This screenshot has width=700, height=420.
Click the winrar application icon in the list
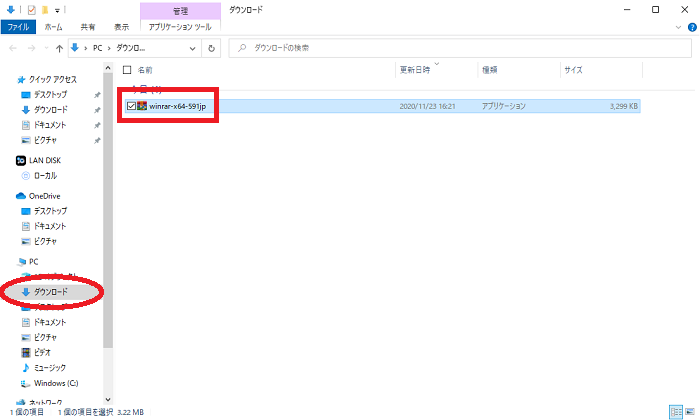142,106
